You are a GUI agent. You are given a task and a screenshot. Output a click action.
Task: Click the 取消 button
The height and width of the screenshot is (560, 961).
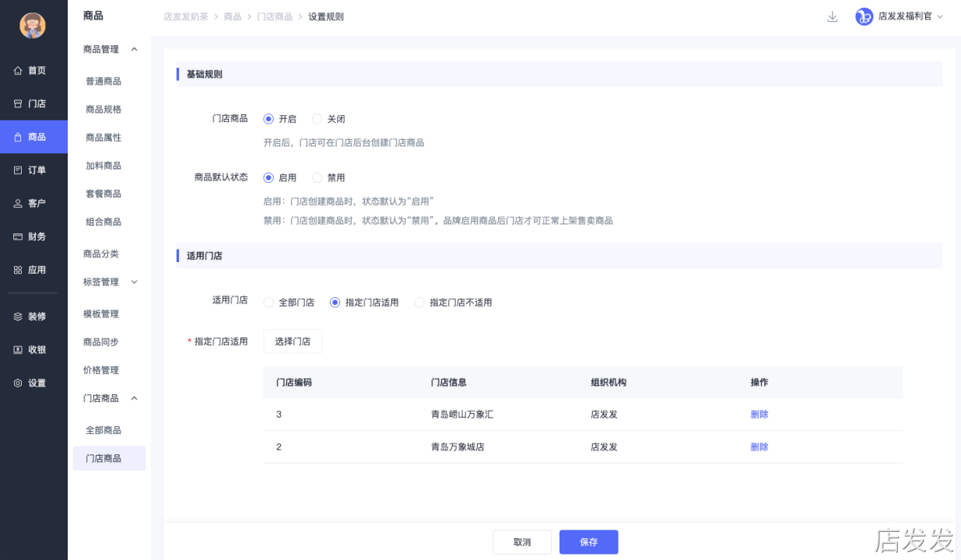coord(522,542)
